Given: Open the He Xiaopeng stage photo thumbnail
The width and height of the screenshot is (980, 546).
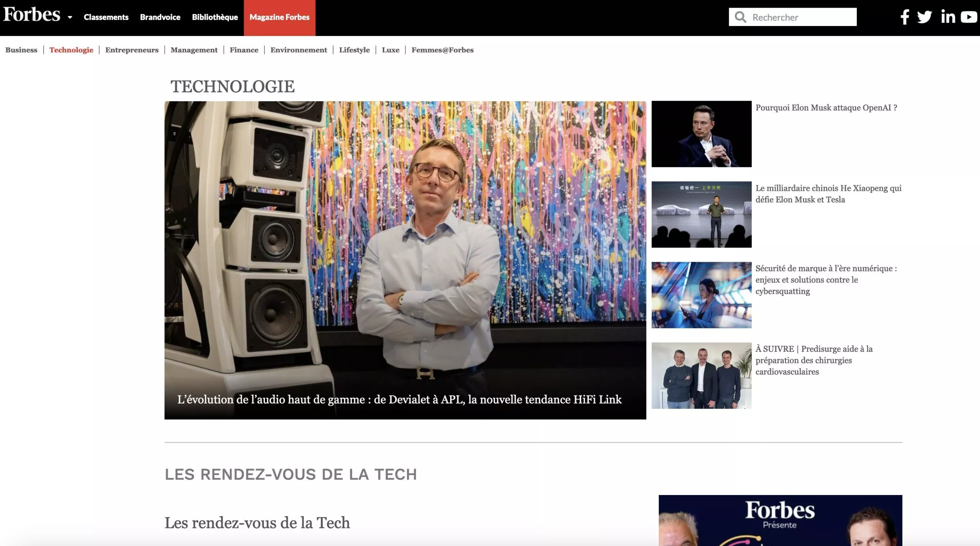Looking at the screenshot, I should [701, 214].
